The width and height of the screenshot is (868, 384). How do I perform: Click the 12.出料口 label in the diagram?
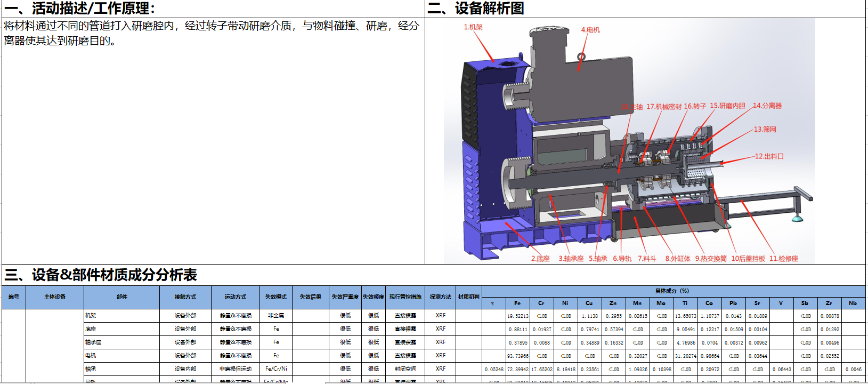pyautogui.click(x=769, y=156)
